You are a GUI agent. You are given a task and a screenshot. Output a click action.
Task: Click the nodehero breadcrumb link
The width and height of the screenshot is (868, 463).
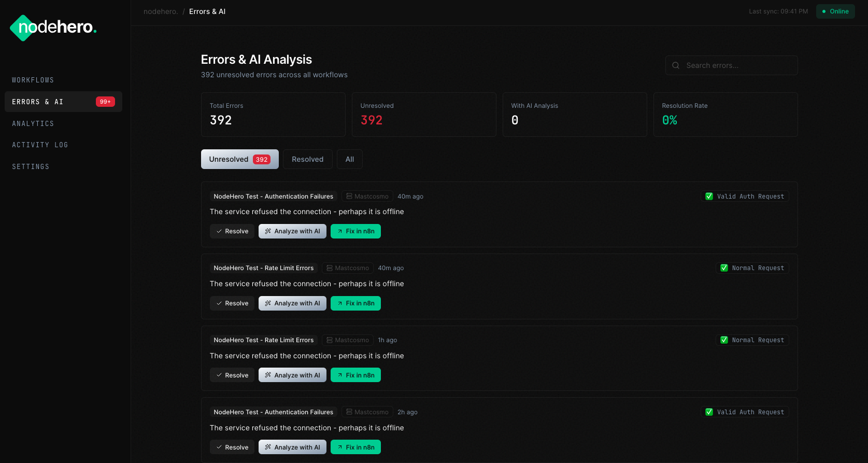pos(161,11)
